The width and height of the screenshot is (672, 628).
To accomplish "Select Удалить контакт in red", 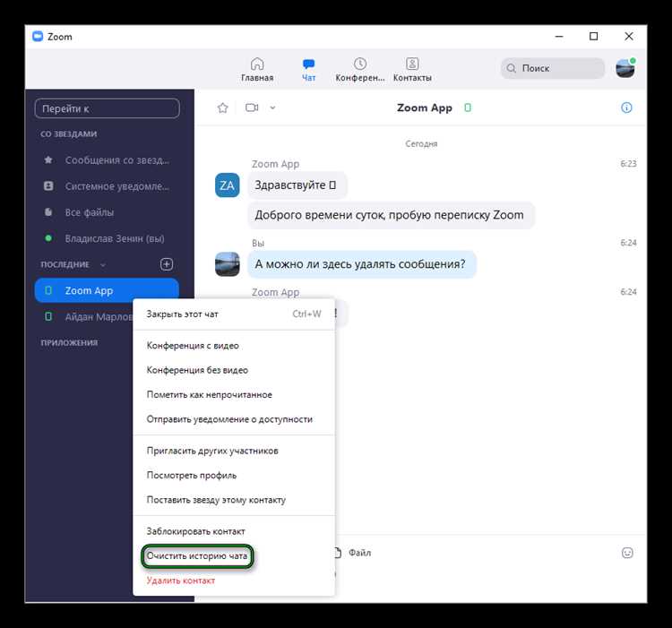I will 234,581.
